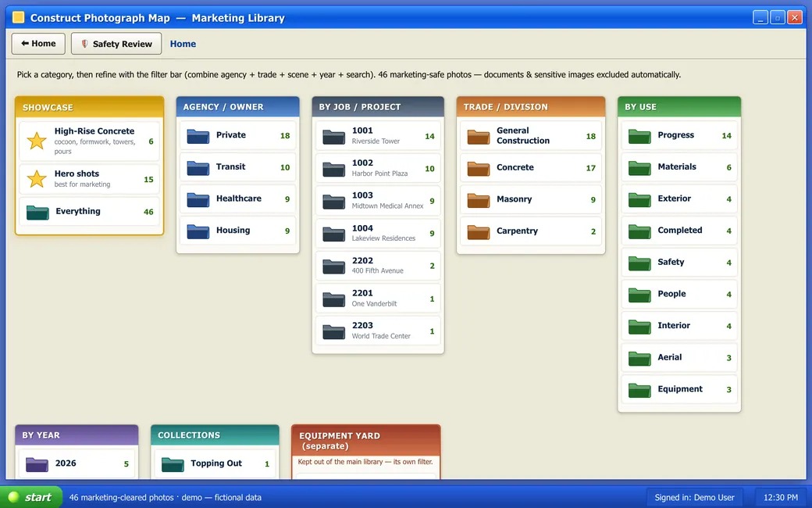Open the Safety Review button
The image size is (812, 508).
(x=116, y=44)
